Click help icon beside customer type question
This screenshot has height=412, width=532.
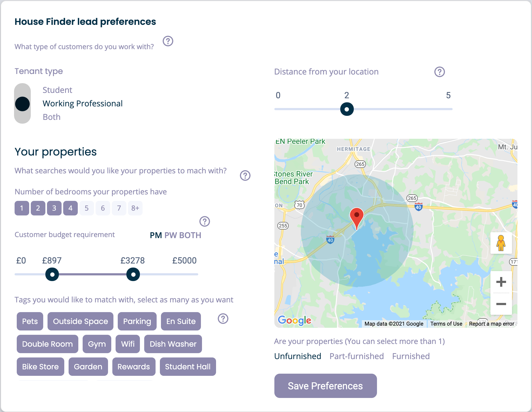pos(168,41)
